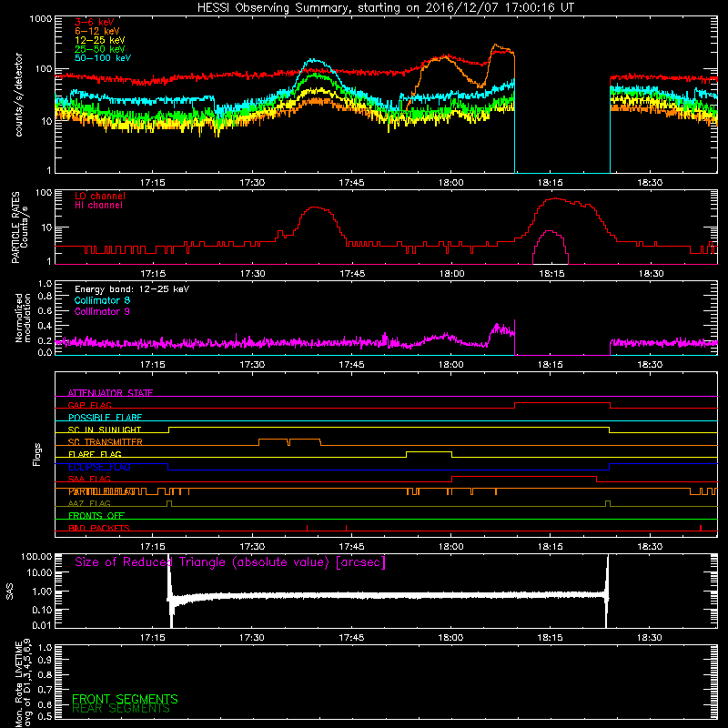728x728 pixels.
Task: Click the "REAR SEGMENTS" legend label
Action: click(x=121, y=709)
